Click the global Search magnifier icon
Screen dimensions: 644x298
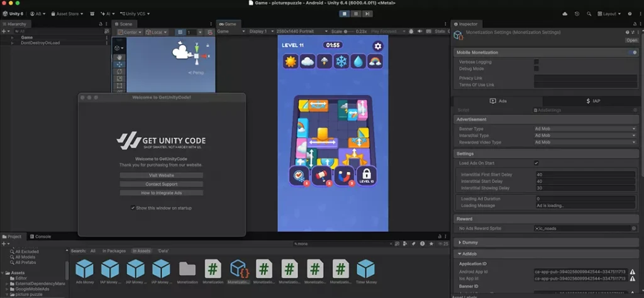coord(589,14)
